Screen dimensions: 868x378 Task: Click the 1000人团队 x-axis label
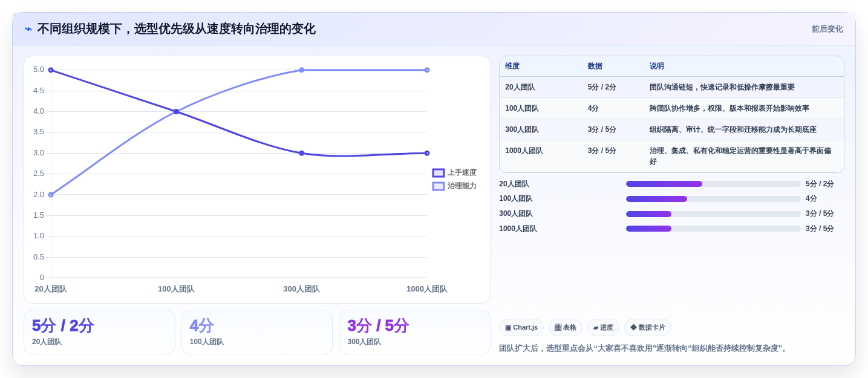coord(427,289)
